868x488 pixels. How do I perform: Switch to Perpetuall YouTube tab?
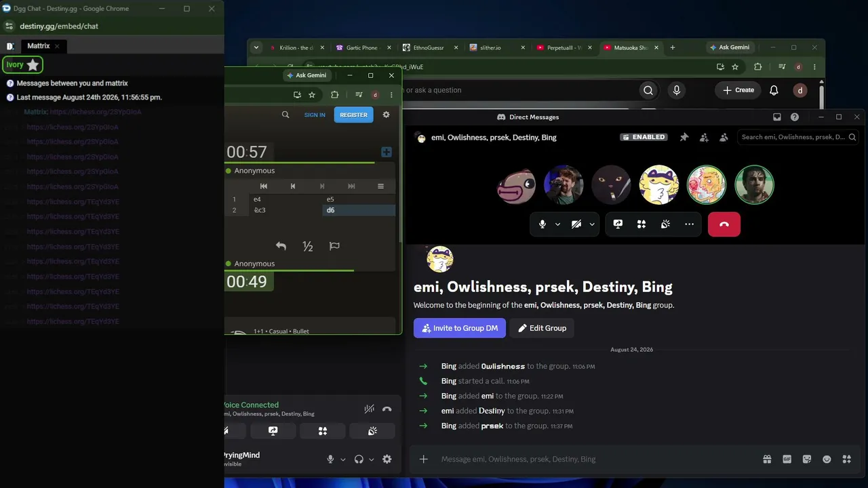[x=564, y=47]
